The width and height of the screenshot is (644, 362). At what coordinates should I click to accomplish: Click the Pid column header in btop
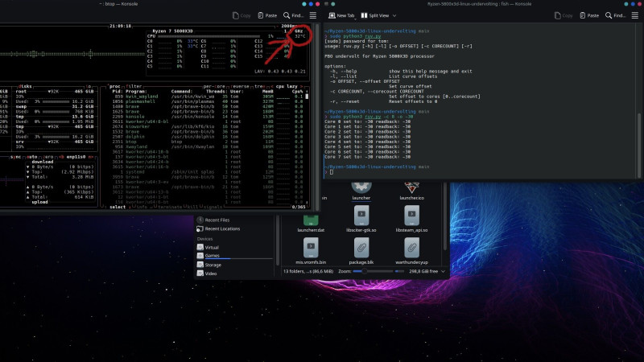click(118, 92)
